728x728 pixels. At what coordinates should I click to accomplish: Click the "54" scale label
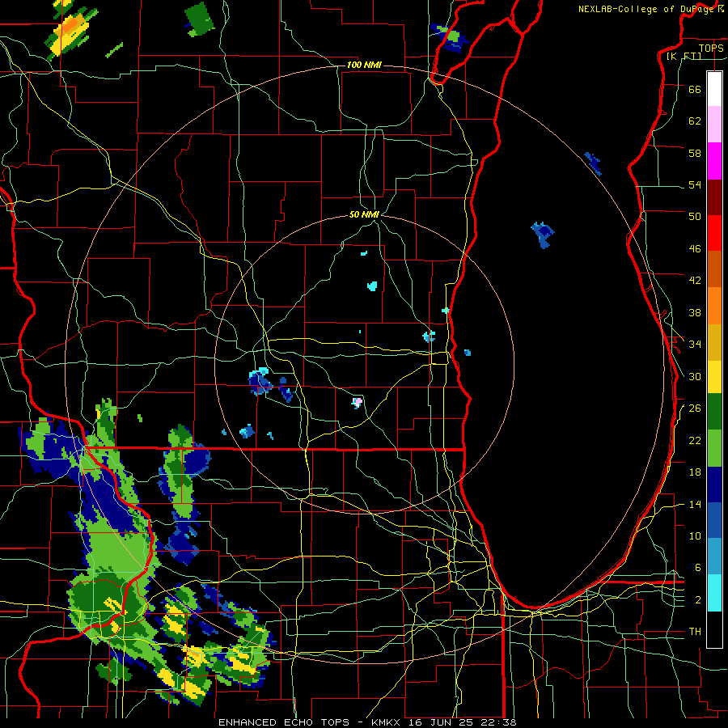[695, 184]
